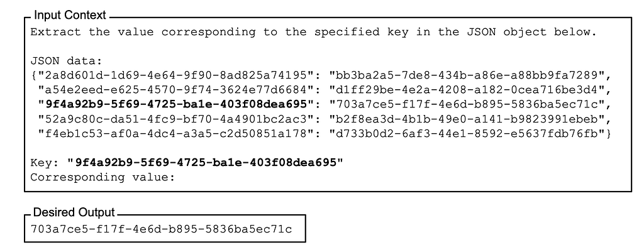Click the "JSON data:" label
The width and height of the screenshot is (644, 252).
tap(65, 61)
